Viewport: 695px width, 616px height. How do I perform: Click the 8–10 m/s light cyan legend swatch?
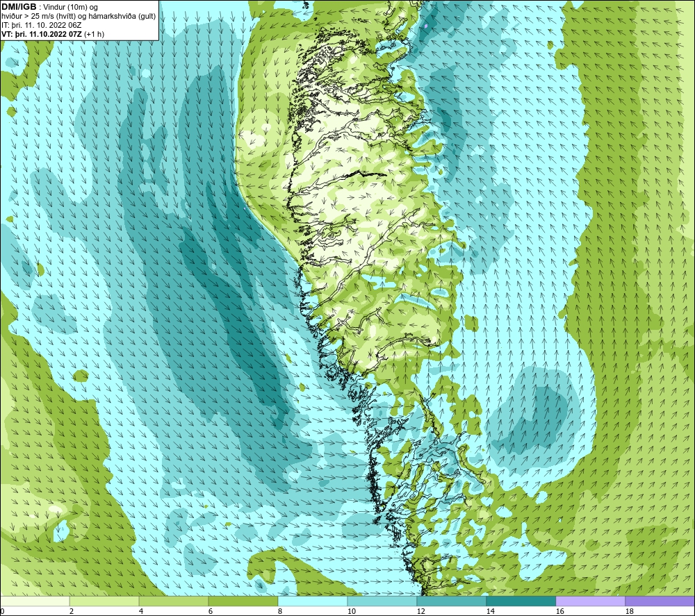tap(313, 601)
